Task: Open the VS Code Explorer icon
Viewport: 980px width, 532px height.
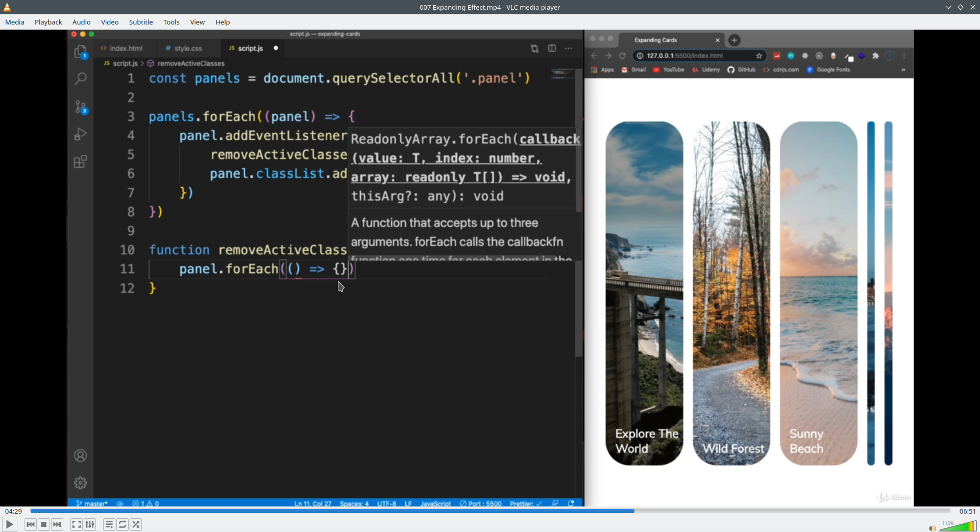Action: pos(81,52)
